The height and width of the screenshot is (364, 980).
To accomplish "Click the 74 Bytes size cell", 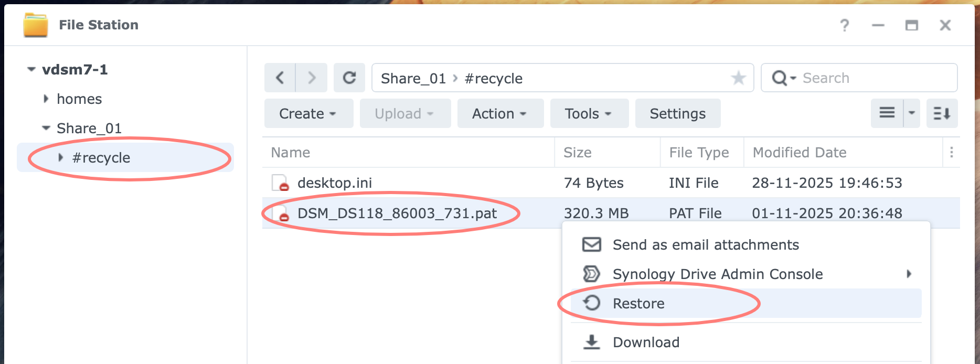I will [x=593, y=183].
